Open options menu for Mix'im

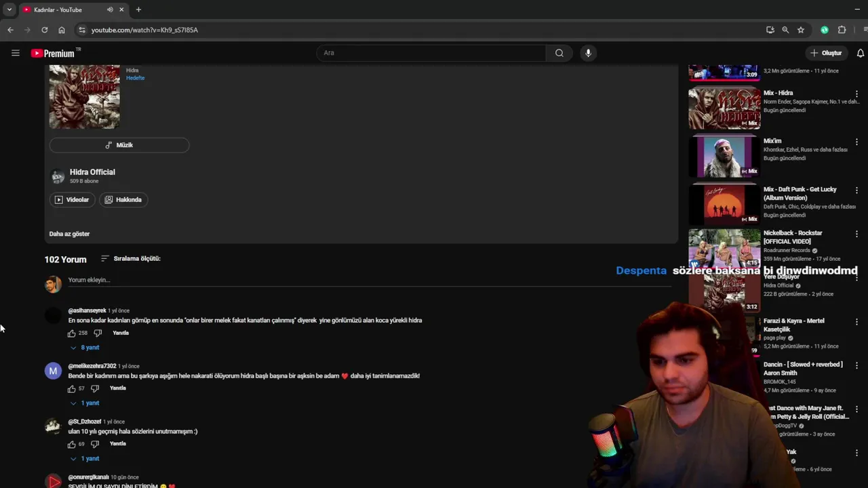(856, 142)
